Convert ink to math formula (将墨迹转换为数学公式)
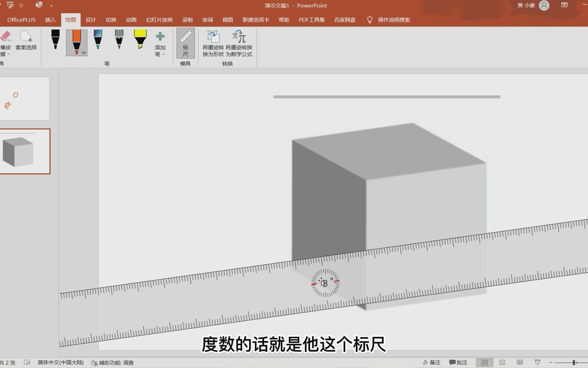 pos(239,43)
